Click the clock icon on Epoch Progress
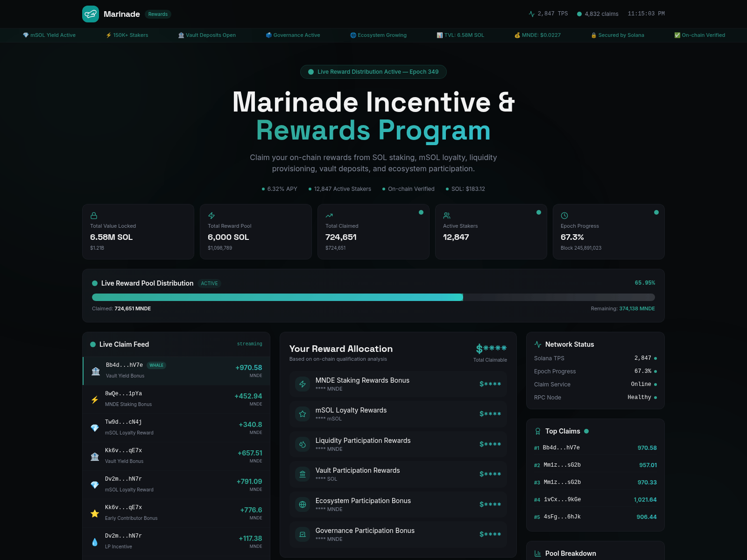 point(564,216)
